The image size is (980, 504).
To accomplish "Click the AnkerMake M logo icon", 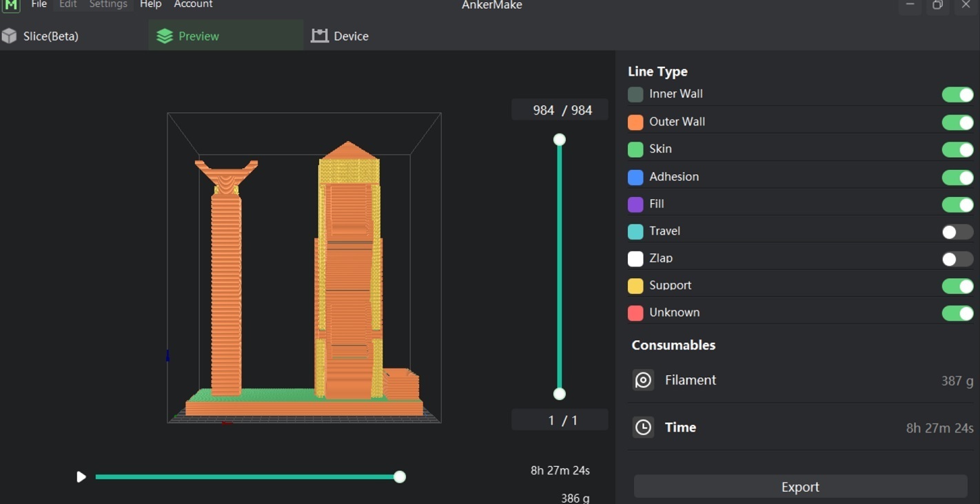I will tap(11, 6).
